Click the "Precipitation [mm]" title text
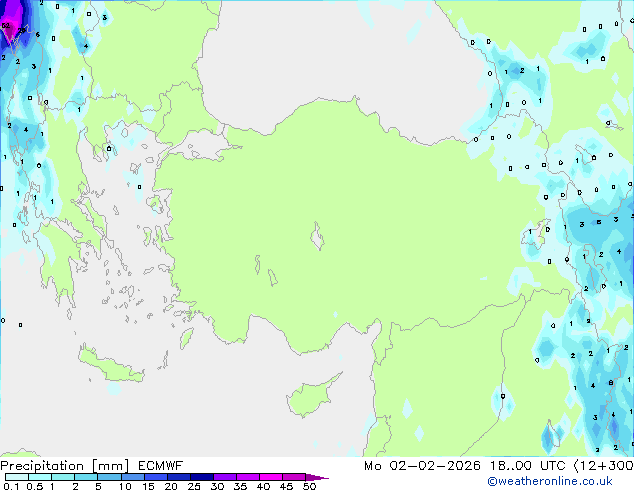 click(65, 466)
